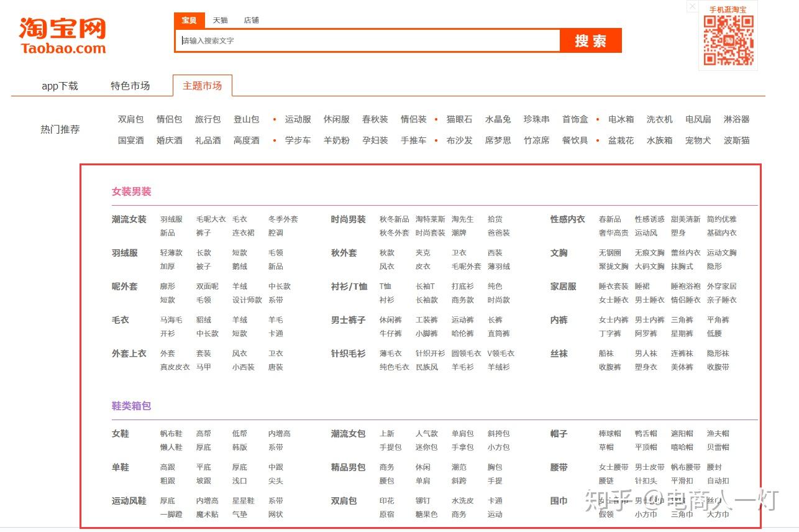Click the Taobao logo
The width and height of the screenshot is (799, 532).
pos(63,36)
